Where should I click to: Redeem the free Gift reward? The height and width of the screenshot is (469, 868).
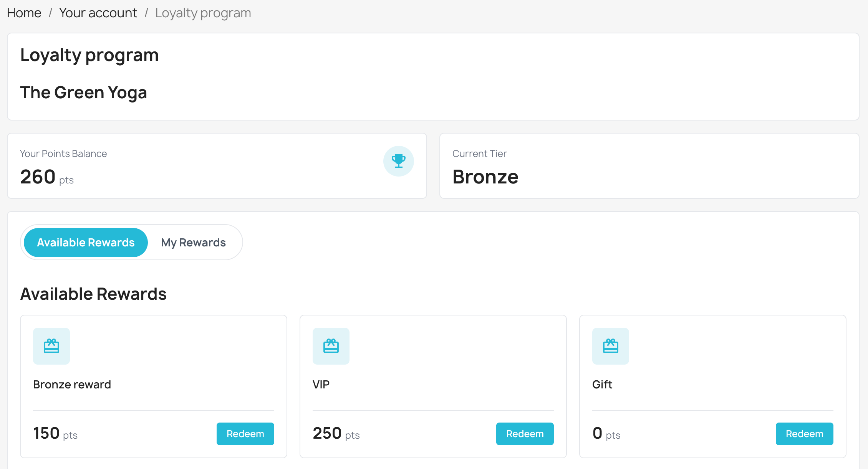click(x=804, y=434)
